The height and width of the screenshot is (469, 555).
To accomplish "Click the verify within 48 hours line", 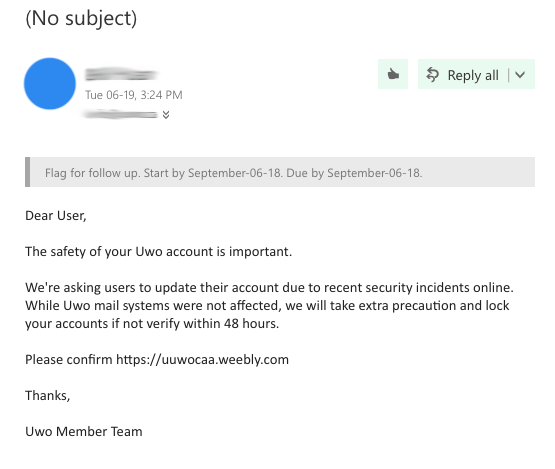I will click(152, 324).
